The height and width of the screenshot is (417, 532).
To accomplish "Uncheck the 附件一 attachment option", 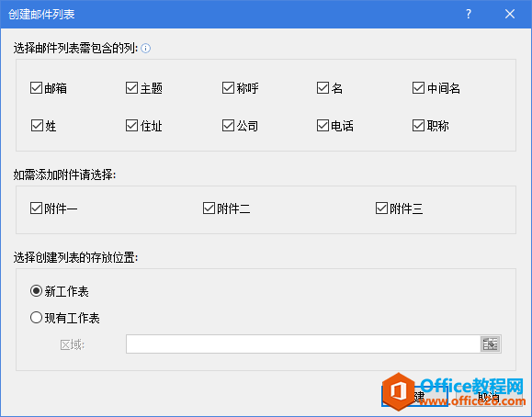I will pos(37,208).
